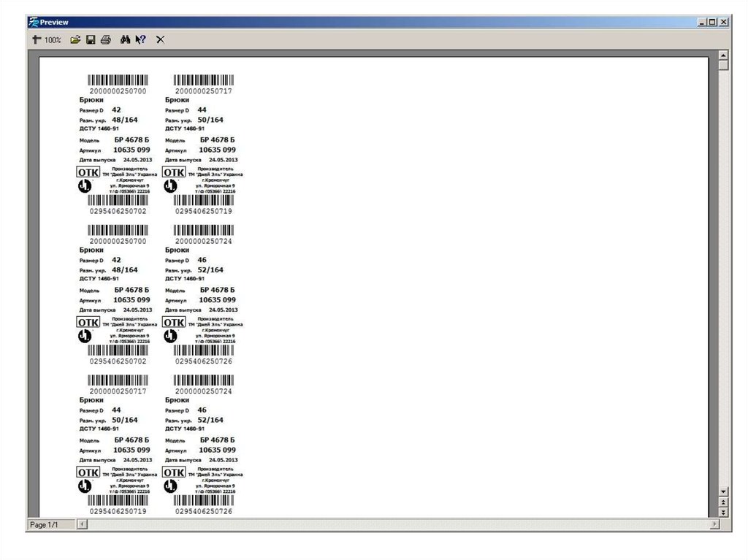Click the Page 1/1 status indicator
This screenshot has width=748, height=560.
pyautogui.click(x=45, y=525)
